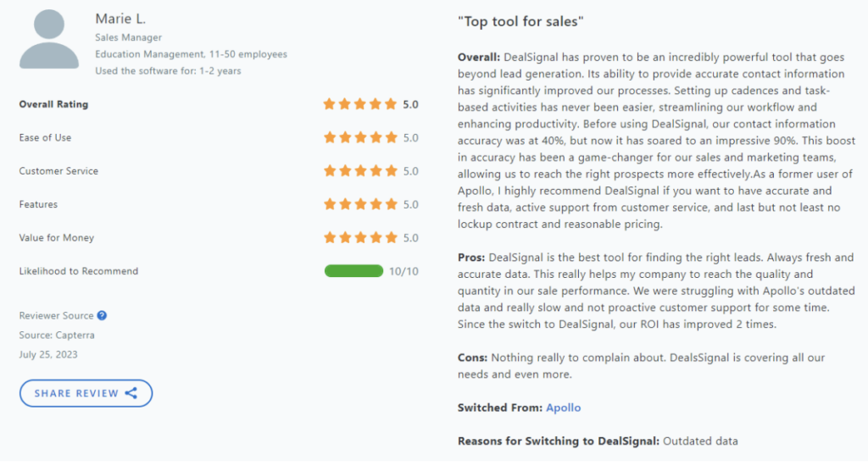Screen dimensions: 868x466
Task: Click the "Top tool for sales" review title
Action: click(520, 21)
